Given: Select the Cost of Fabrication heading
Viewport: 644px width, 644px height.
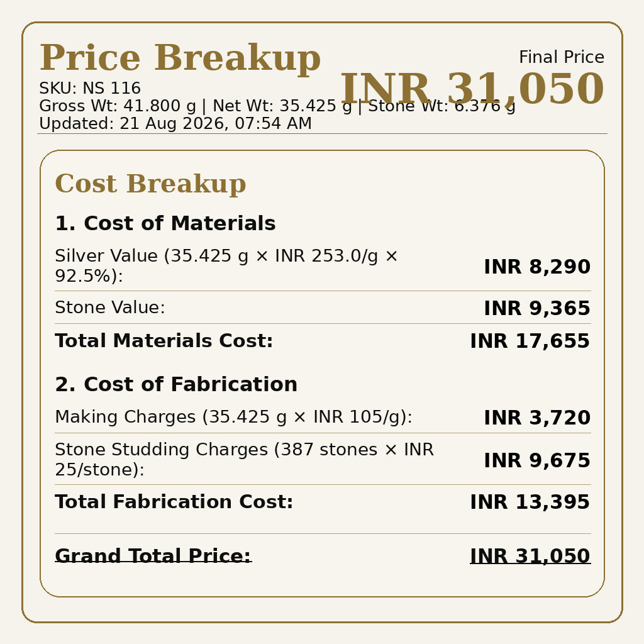Looking at the screenshot, I should pyautogui.click(x=176, y=384).
